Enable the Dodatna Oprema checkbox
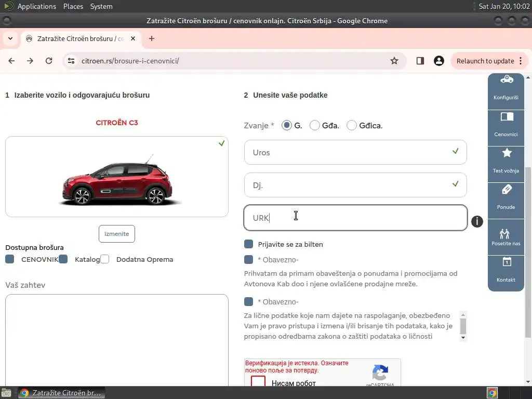 click(x=105, y=259)
